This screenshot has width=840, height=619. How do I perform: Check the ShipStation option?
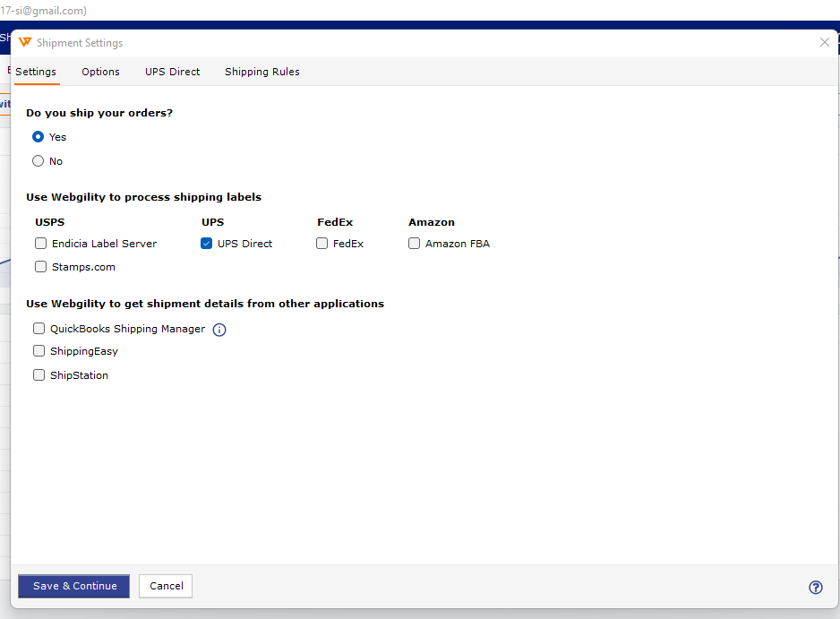click(39, 374)
